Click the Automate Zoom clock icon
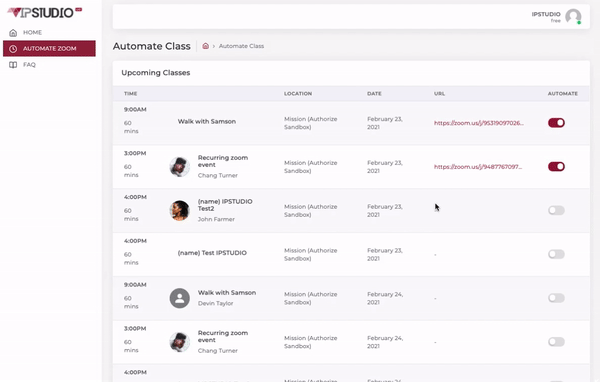 pos(13,49)
